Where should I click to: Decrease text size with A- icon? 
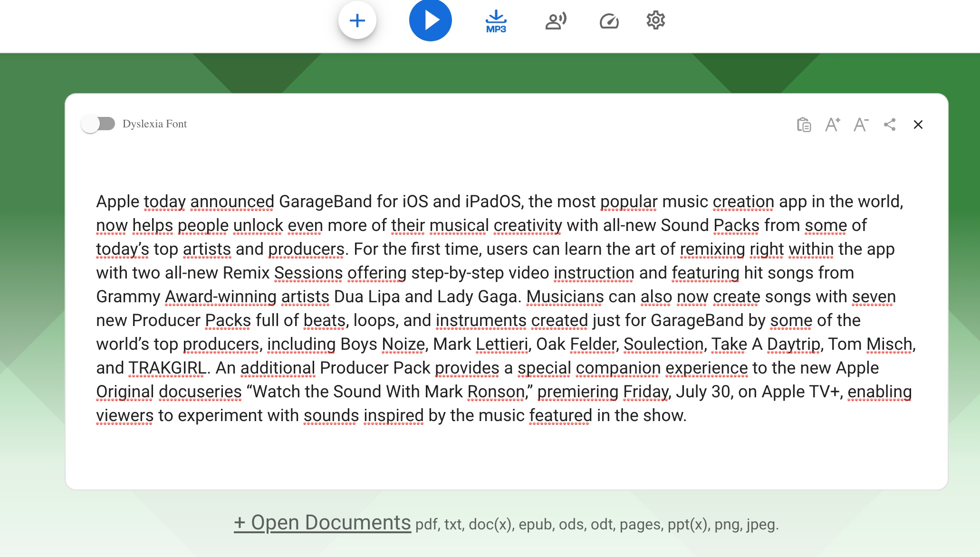(861, 125)
